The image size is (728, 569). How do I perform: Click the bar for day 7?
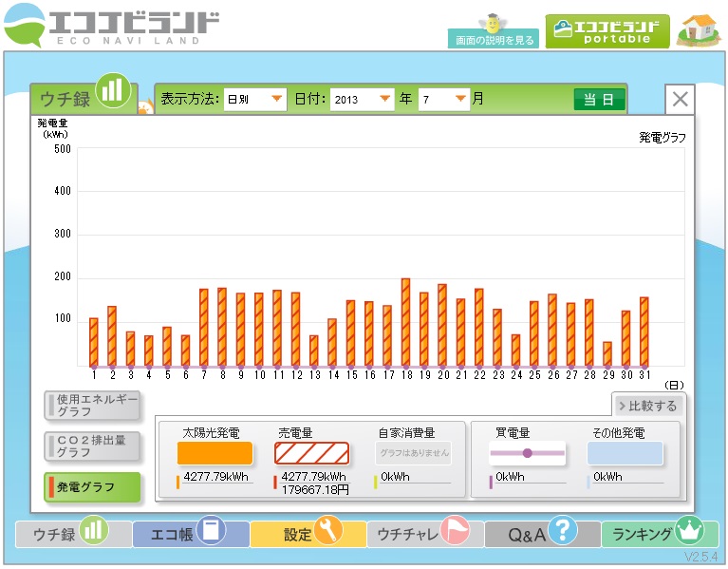(x=204, y=328)
